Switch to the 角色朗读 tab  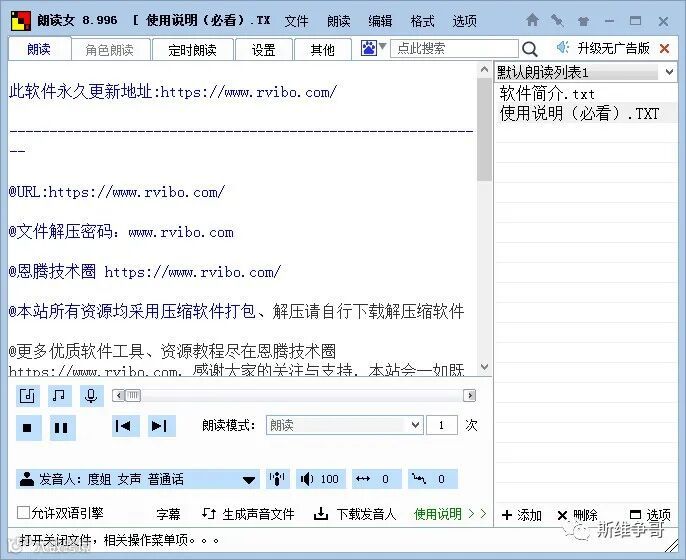tap(110, 50)
